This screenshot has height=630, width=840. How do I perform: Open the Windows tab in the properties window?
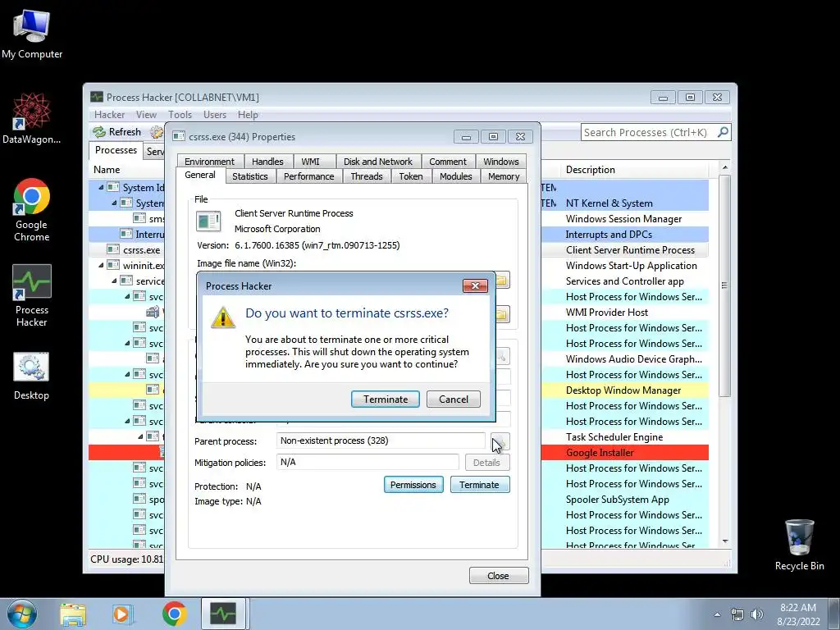pyautogui.click(x=501, y=162)
